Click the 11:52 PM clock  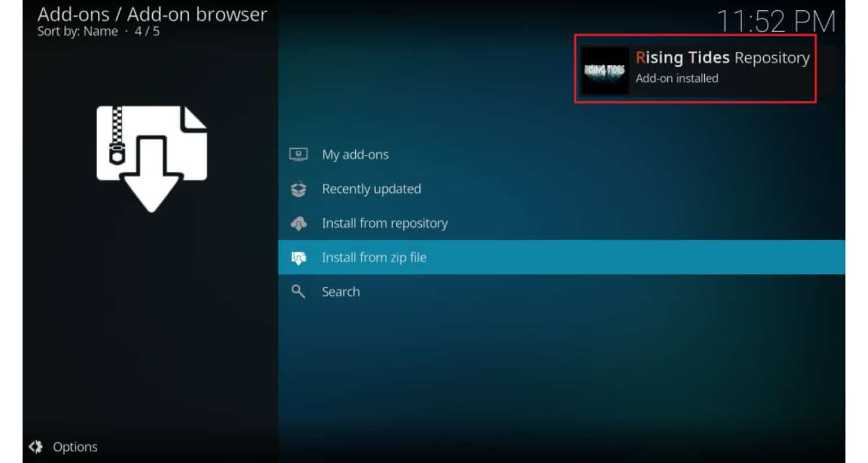click(777, 21)
